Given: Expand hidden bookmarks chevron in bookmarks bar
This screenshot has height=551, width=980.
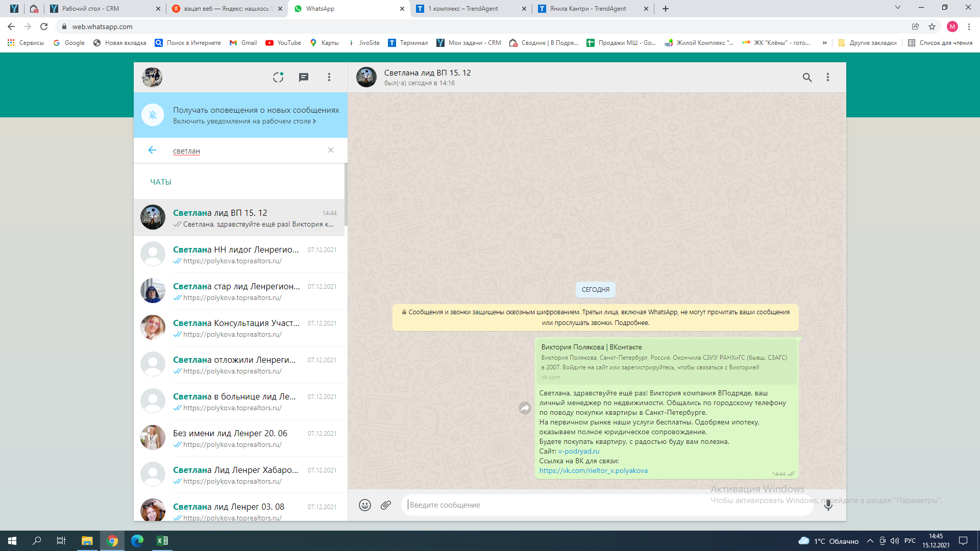Looking at the screenshot, I should pyautogui.click(x=824, y=43).
